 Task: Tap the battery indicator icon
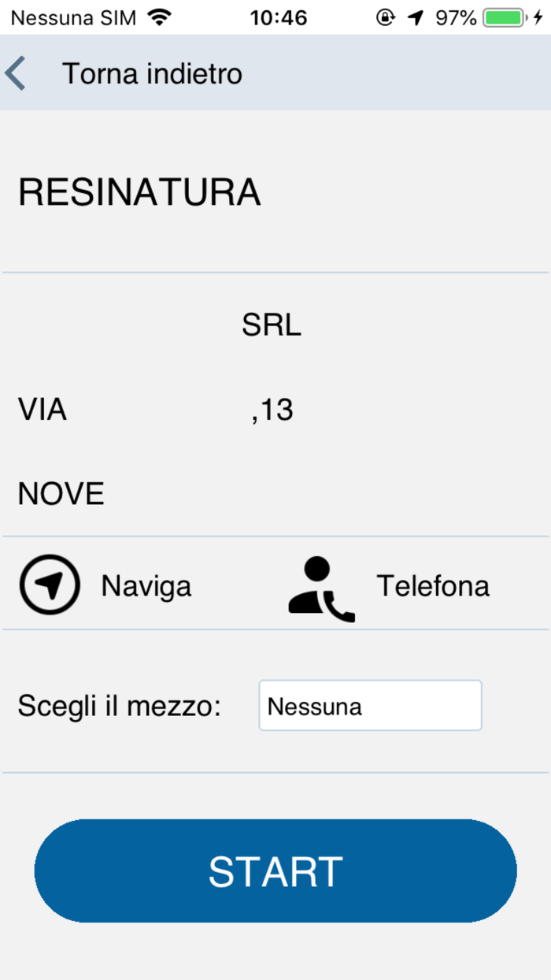pos(504,16)
